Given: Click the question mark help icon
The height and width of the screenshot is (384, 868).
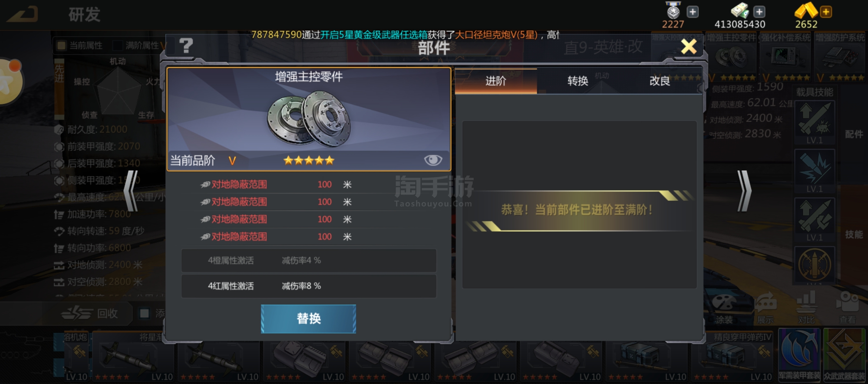Looking at the screenshot, I should point(186,45).
